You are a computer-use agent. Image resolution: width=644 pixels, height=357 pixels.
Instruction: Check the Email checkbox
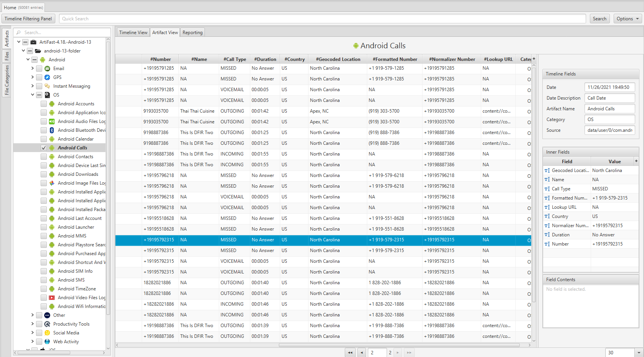[x=39, y=69]
